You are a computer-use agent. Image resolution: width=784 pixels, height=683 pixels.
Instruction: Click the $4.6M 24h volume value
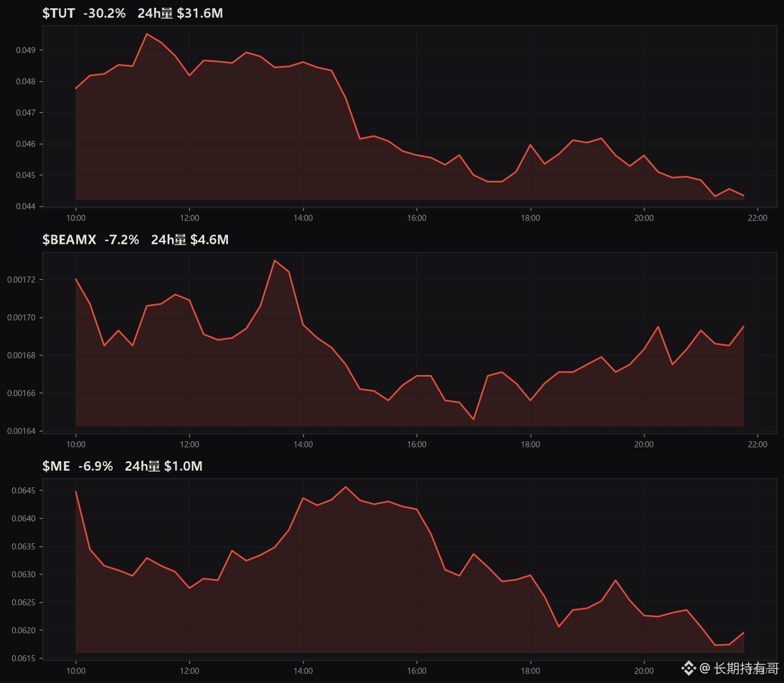point(209,239)
